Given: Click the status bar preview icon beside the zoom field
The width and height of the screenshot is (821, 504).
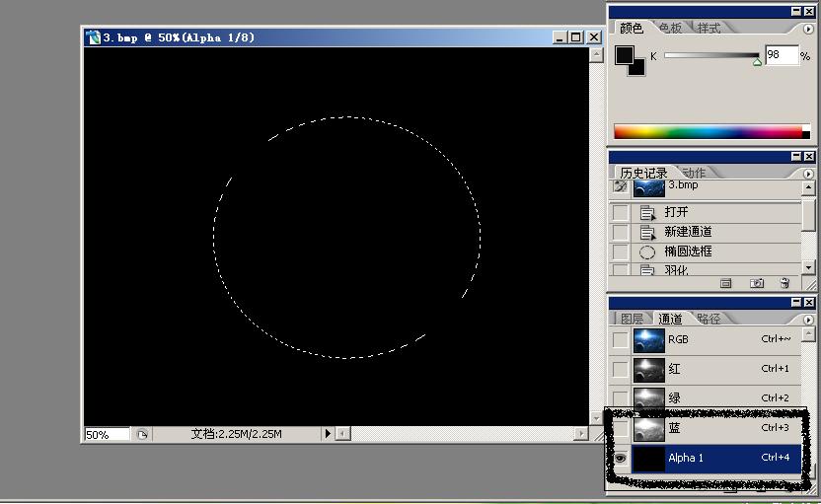Looking at the screenshot, I should 142,434.
